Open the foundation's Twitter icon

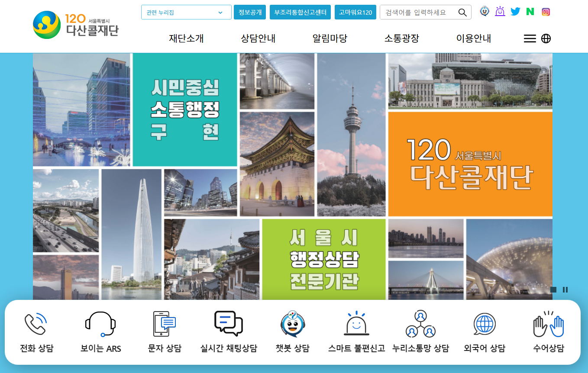tap(515, 12)
